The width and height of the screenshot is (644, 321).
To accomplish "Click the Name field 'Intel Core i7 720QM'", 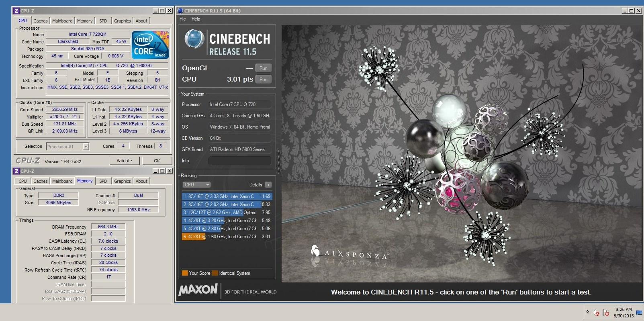I will coord(88,34).
